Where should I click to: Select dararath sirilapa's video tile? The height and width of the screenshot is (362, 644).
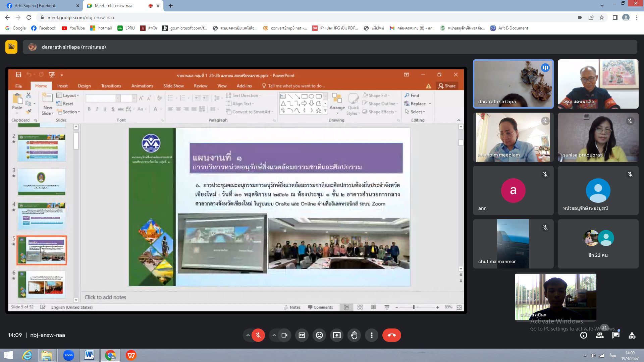tap(513, 84)
